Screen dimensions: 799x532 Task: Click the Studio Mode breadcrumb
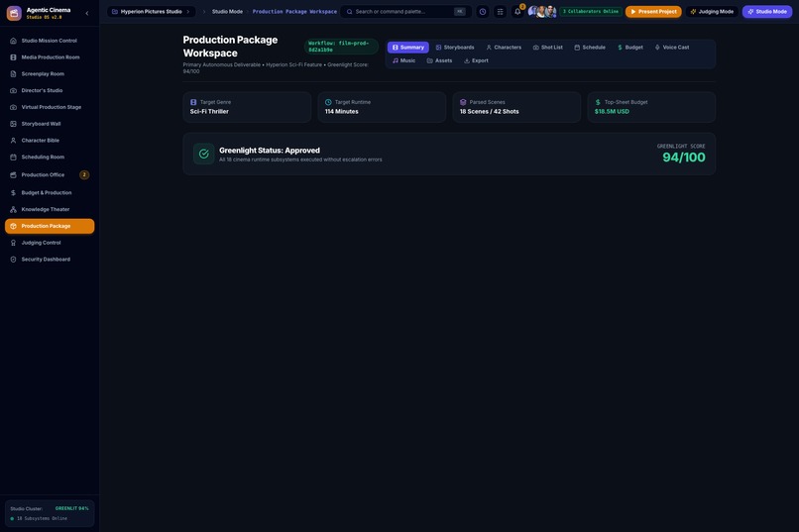[x=227, y=12]
